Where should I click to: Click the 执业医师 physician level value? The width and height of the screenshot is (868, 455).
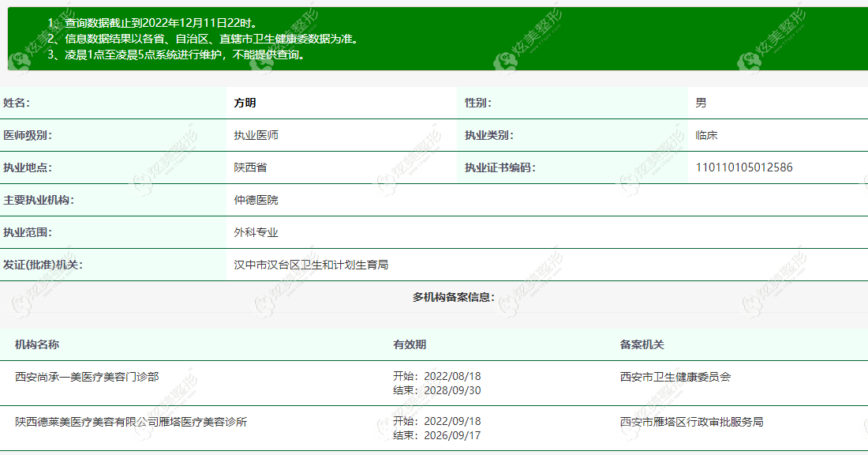(256, 135)
